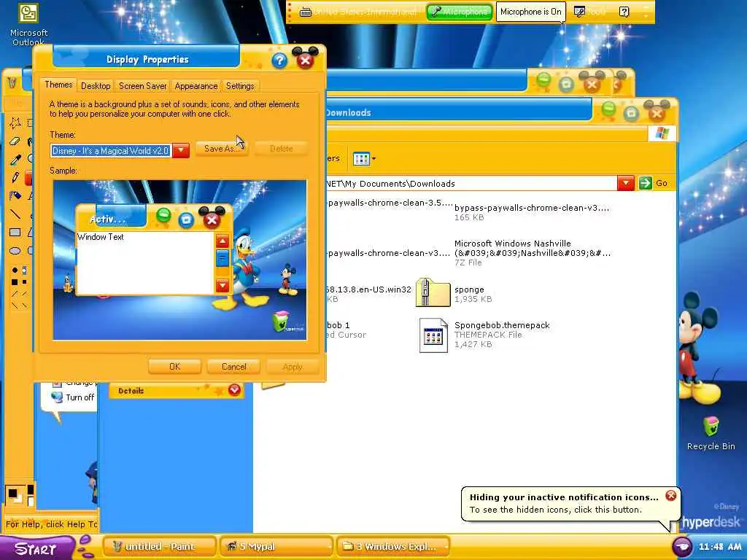Pick the large square brush shape option
The image size is (747, 560).
click(x=15, y=282)
